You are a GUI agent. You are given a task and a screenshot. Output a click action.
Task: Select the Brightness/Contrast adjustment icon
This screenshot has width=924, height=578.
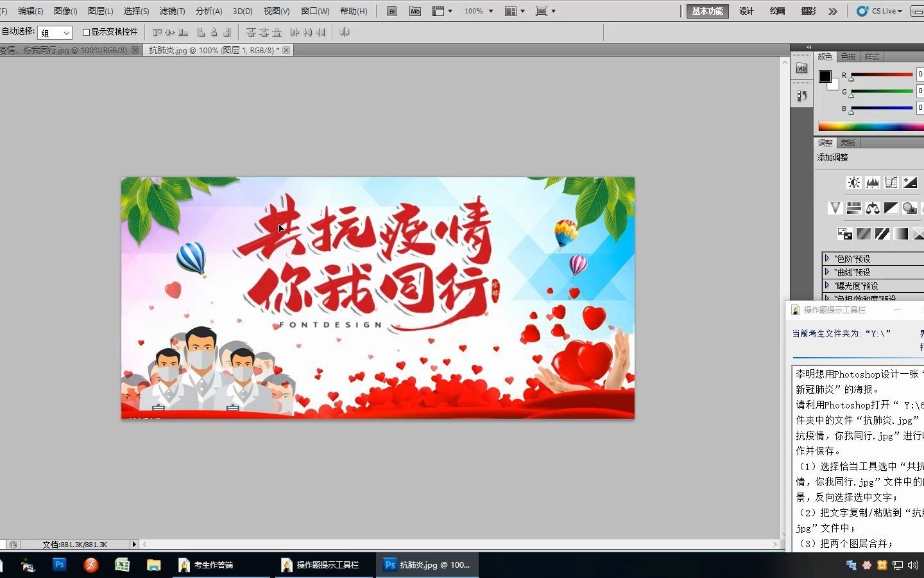pos(853,182)
